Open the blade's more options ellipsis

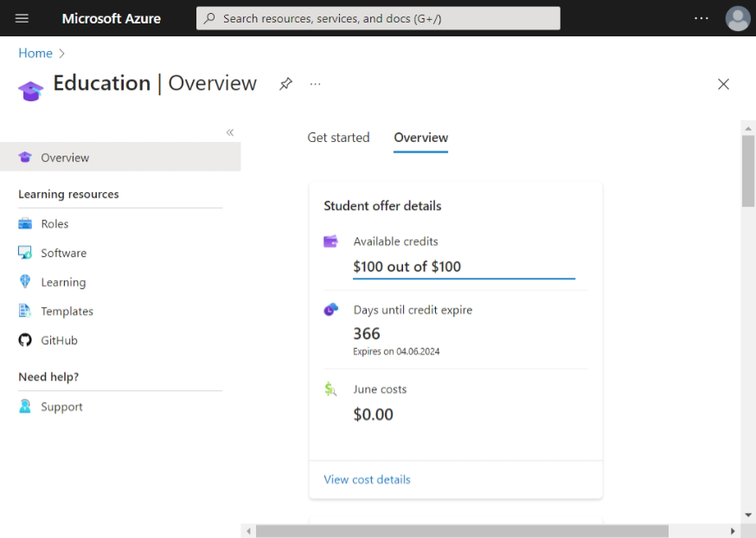coord(315,84)
